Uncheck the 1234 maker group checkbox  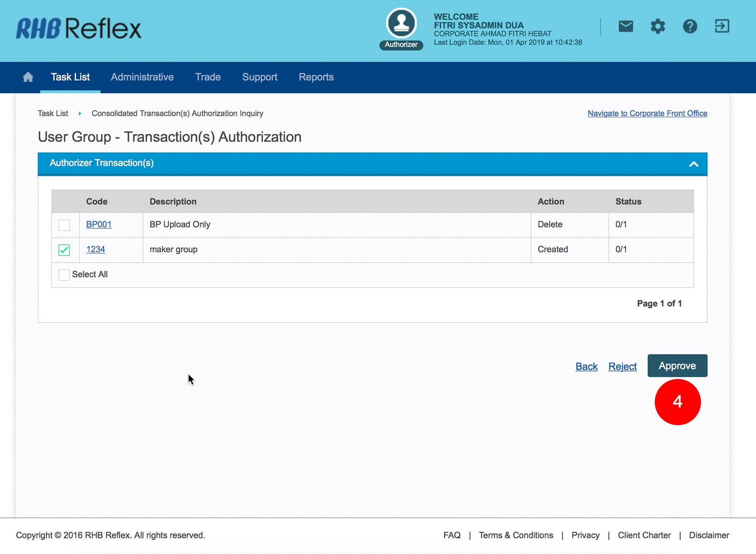64,250
